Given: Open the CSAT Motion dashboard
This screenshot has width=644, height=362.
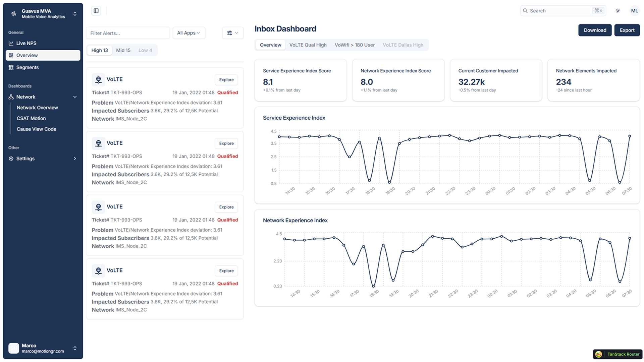Looking at the screenshot, I should (x=31, y=118).
